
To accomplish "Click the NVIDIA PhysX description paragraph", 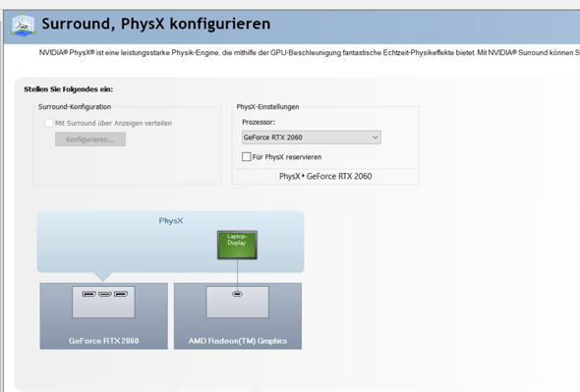I will [310, 53].
